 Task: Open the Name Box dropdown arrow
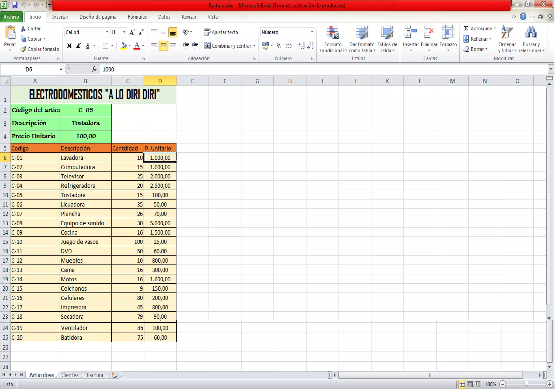click(x=61, y=70)
